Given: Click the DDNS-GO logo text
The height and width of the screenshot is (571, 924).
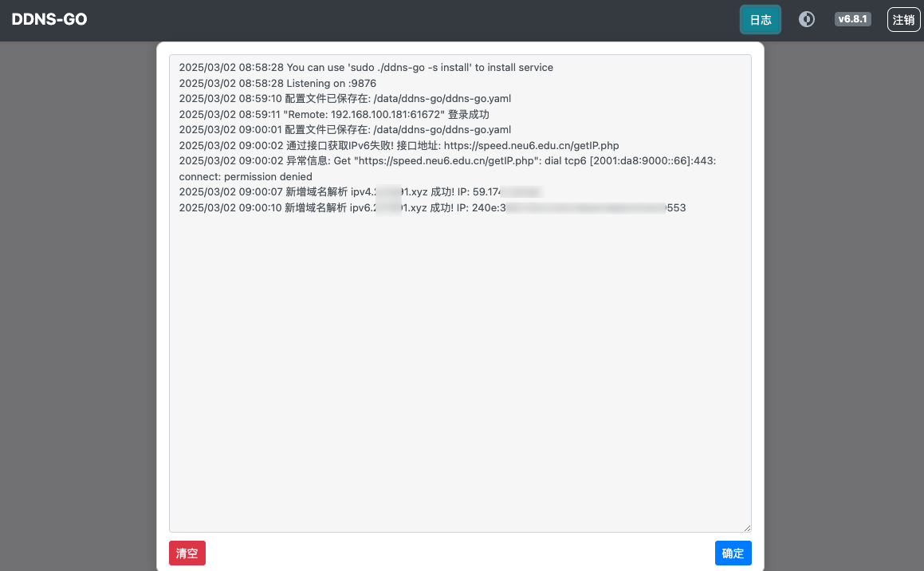Looking at the screenshot, I should coord(49,19).
